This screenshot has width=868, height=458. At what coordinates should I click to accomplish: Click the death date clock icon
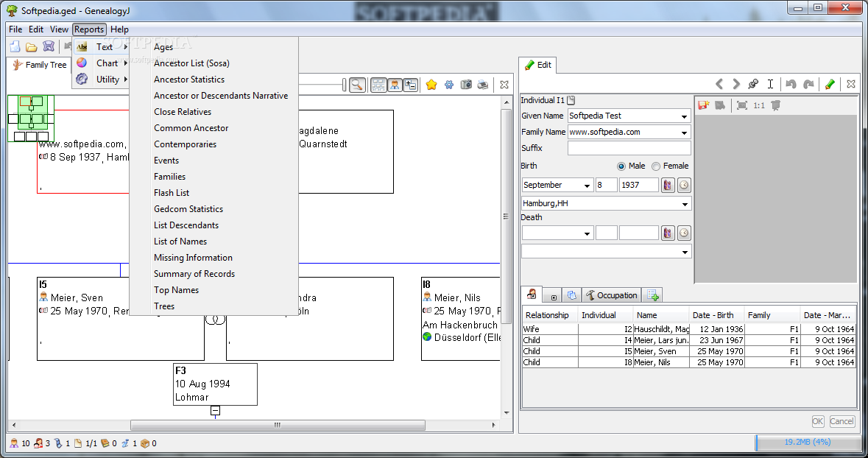pos(684,233)
